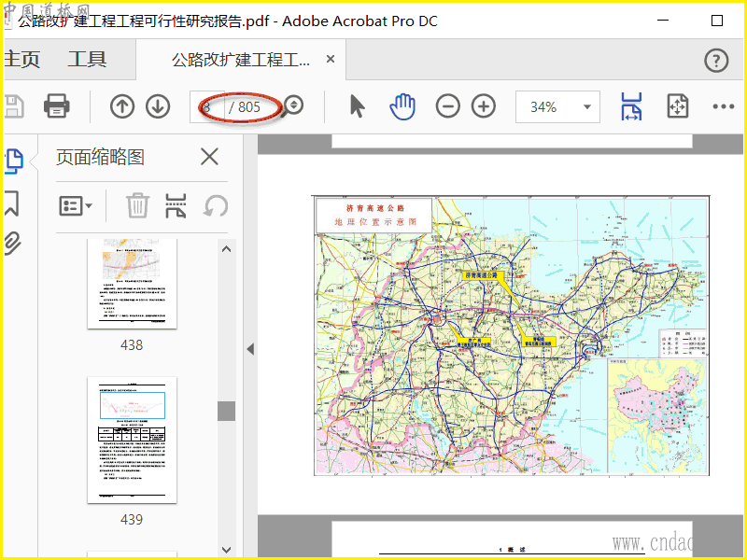This screenshot has height=560, width=747.
Task: Print the document using printer icon
Action: click(x=57, y=106)
